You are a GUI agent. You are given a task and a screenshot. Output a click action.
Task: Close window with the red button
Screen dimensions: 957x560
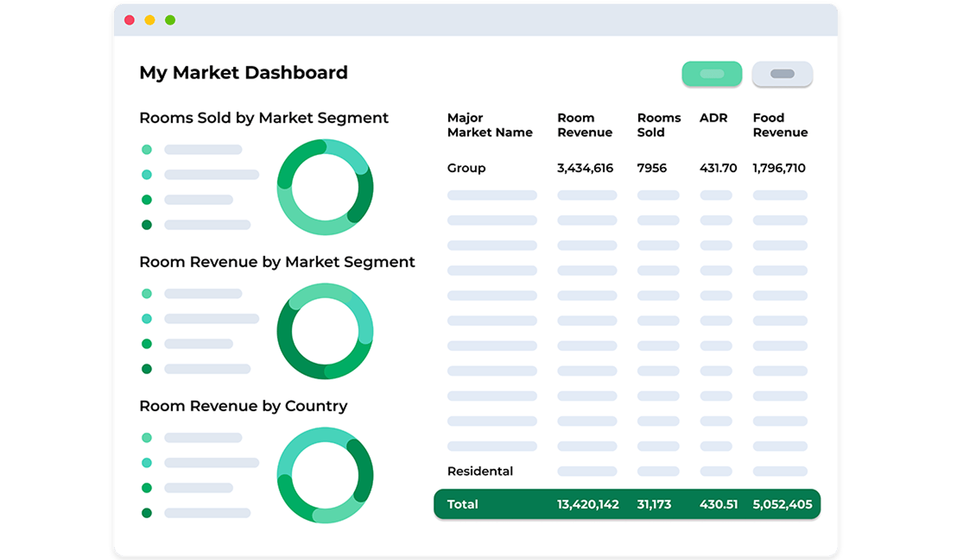(x=129, y=20)
